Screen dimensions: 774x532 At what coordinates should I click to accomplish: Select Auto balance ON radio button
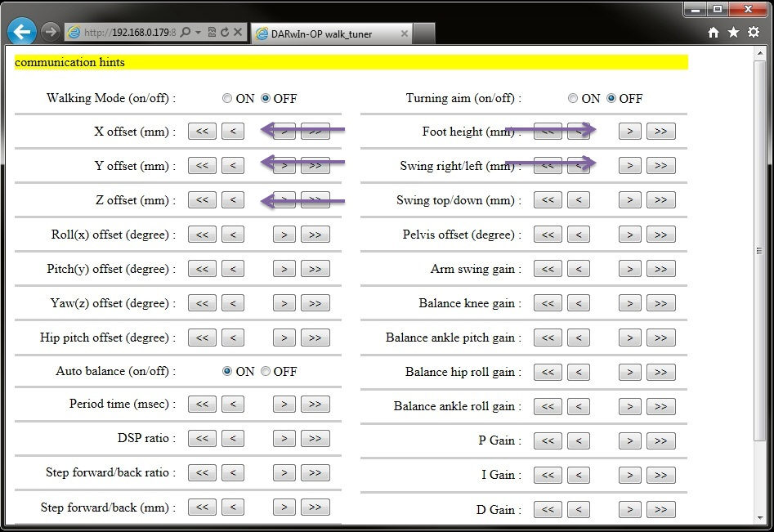coord(227,371)
